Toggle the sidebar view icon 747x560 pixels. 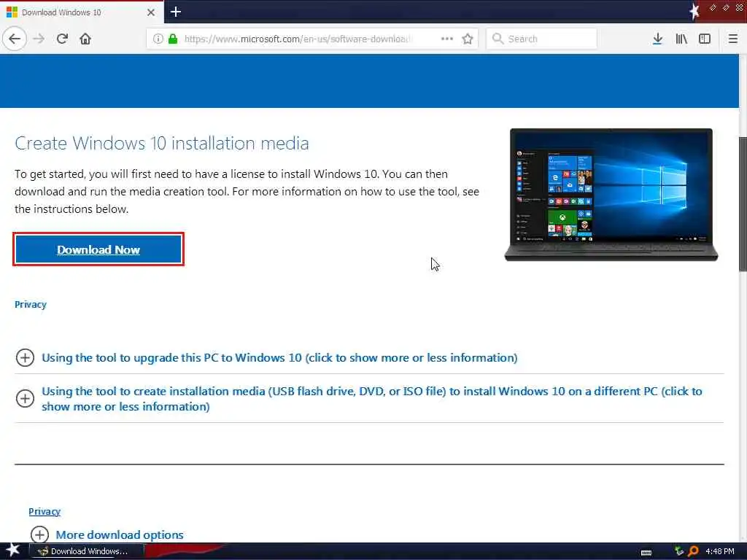[x=705, y=39]
